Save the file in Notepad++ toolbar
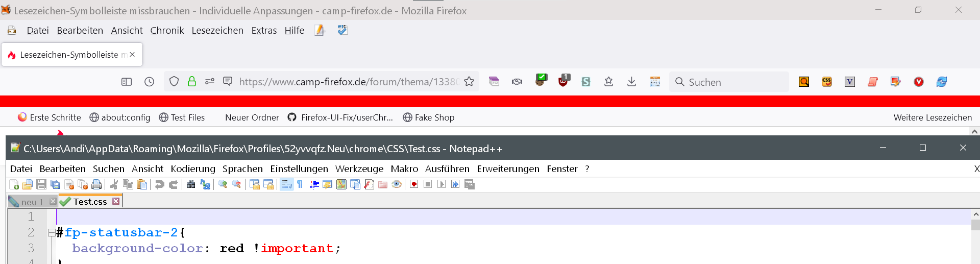This screenshot has height=264, width=980. [41, 184]
